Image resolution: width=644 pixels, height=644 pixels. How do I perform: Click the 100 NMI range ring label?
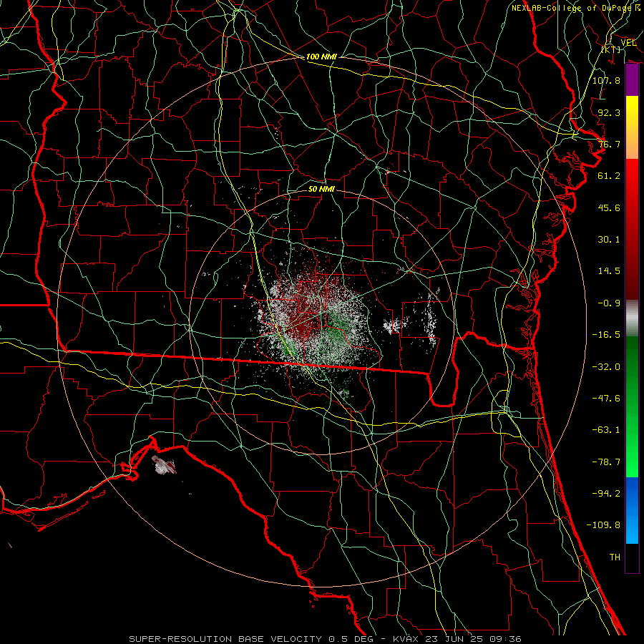click(321, 57)
